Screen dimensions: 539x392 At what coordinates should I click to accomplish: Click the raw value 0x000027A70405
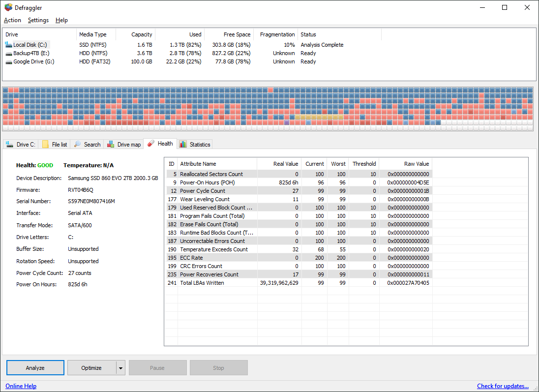[x=408, y=283]
